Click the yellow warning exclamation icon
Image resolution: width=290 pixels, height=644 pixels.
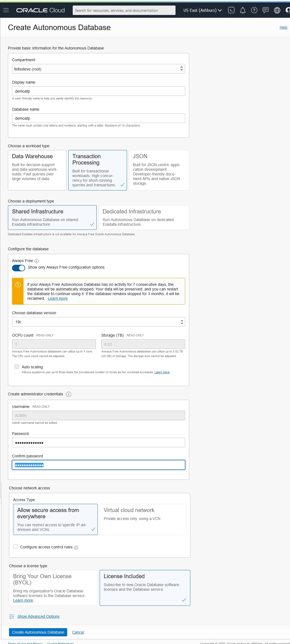18,285
